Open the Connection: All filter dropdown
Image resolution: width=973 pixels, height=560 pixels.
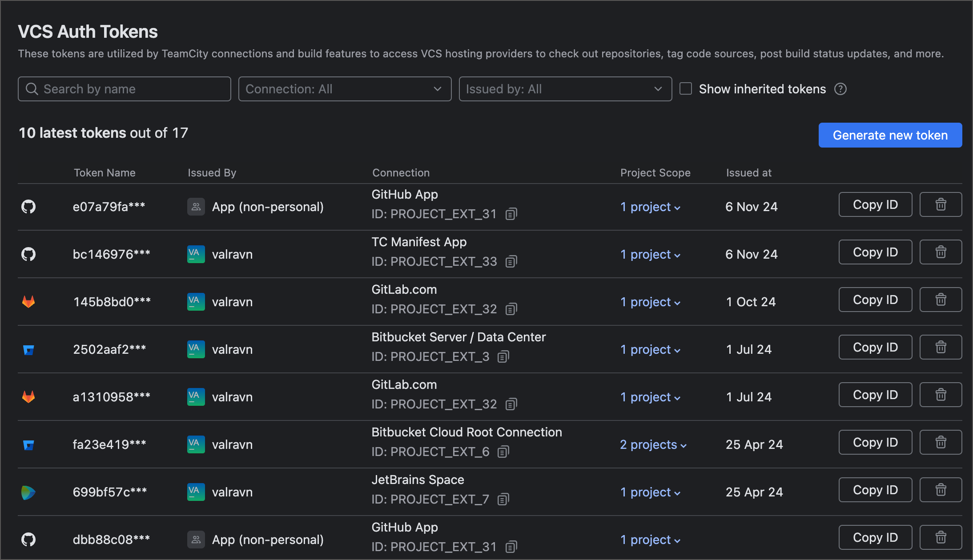coord(345,89)
